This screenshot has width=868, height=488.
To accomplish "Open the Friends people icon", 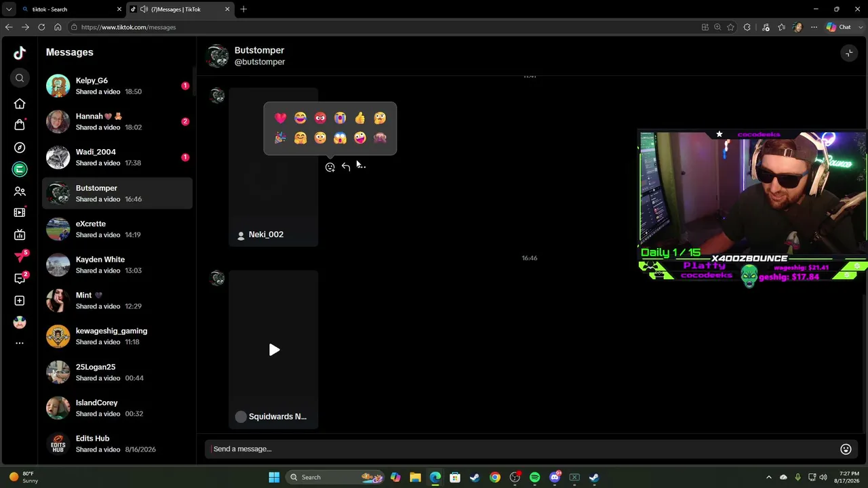I will point(20,192).
